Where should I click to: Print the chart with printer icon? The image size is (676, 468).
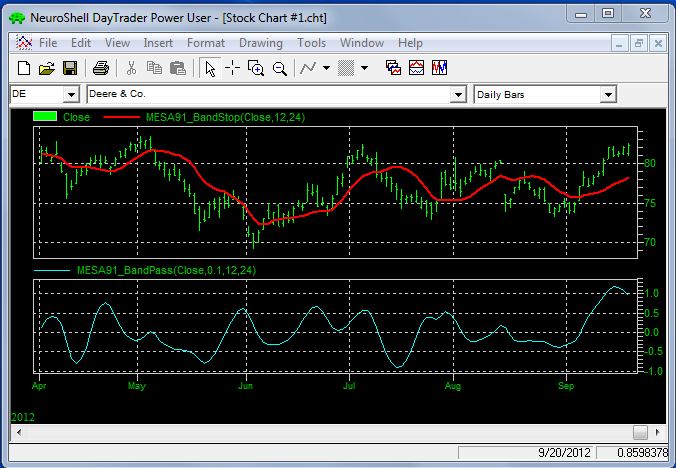[101, 68]
